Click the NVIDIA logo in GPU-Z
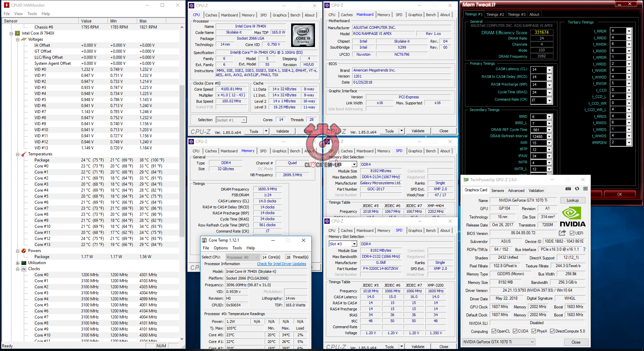Image resolution: width=644 pixels, height=351 pixels. (x=573, y=217)
